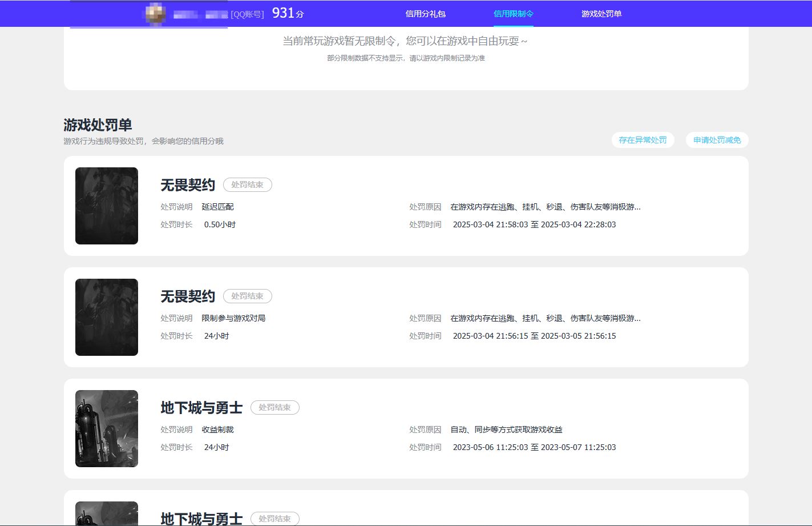Screen dimensions: 812x526
Task: Click the 处罚结束 badge on 地下城与勇士 record
Action: click(274, 407)
